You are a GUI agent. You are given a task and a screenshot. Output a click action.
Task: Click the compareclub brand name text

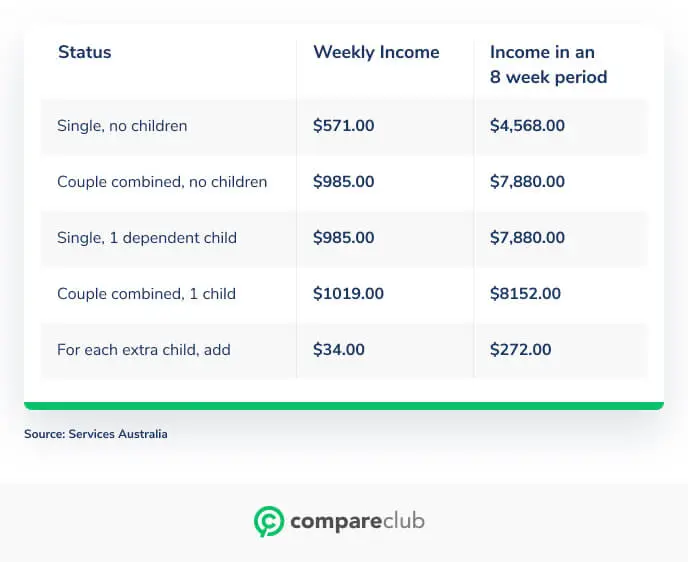click(x=357, y=521)
